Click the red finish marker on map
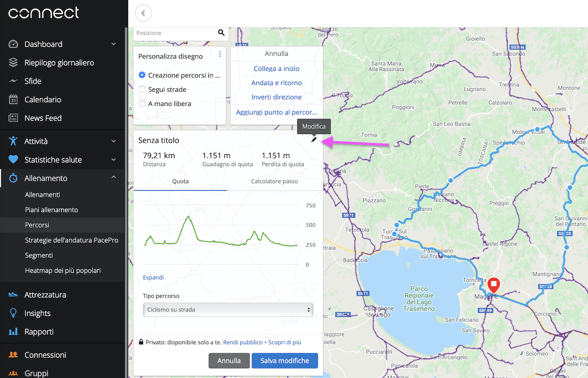The height and width of the screenshot is (378, 588). 494,284
